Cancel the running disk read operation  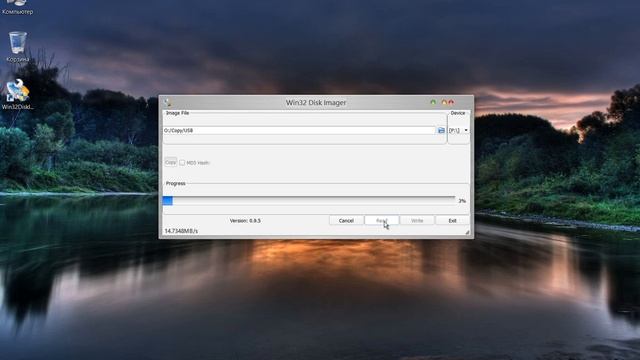coord(346,220)
